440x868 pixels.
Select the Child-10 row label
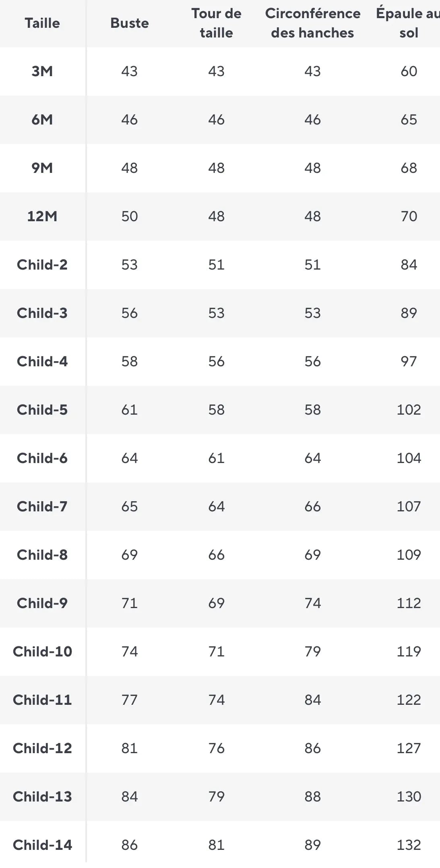coord(42,652)
